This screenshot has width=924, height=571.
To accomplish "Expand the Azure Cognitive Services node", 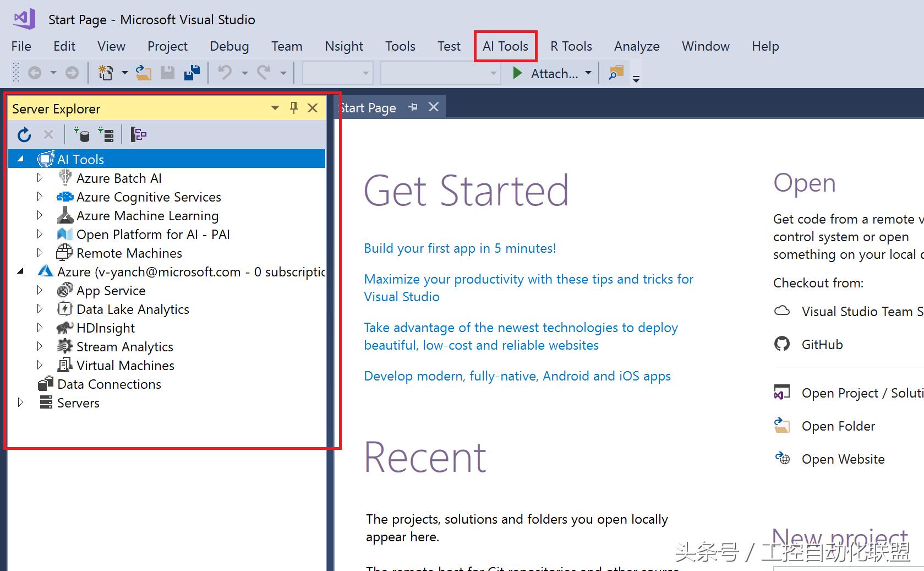I will click(x=40, y=197).
